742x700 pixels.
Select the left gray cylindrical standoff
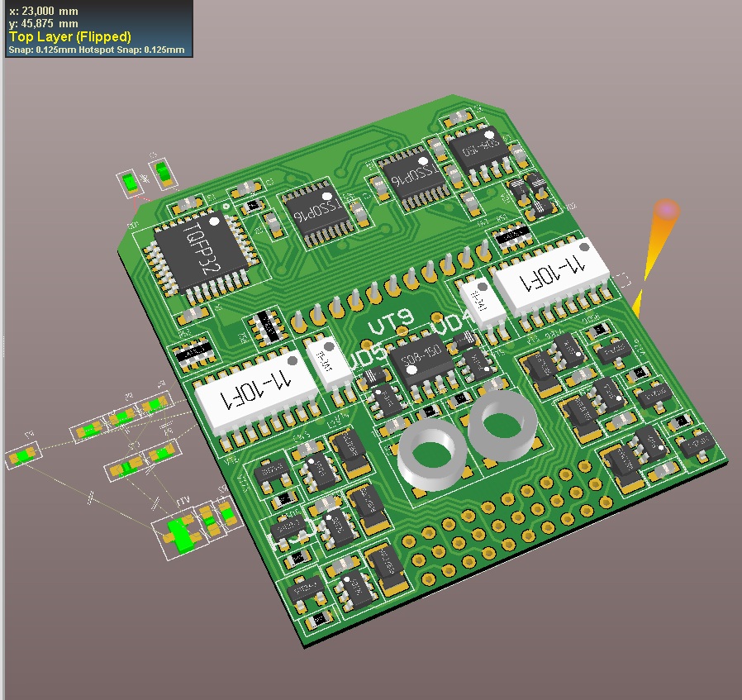coord(427,455)
